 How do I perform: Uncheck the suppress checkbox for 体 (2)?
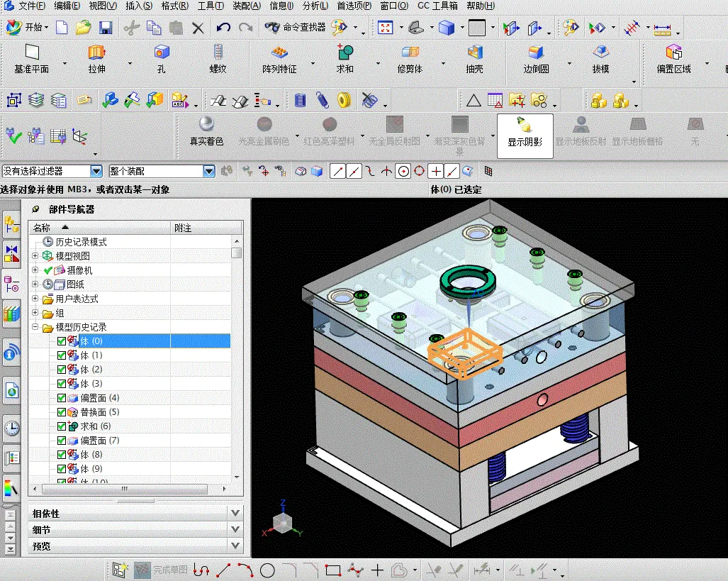61,370
